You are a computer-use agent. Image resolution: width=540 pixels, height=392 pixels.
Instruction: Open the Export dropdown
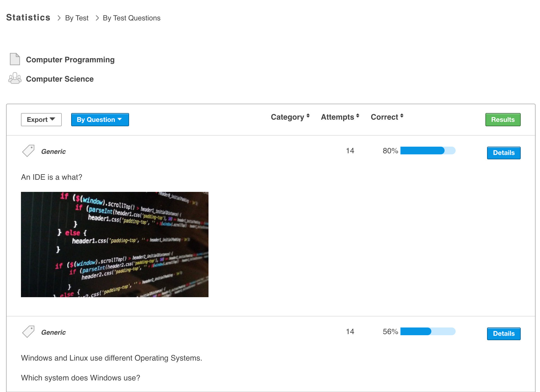(x=41, y=120)
